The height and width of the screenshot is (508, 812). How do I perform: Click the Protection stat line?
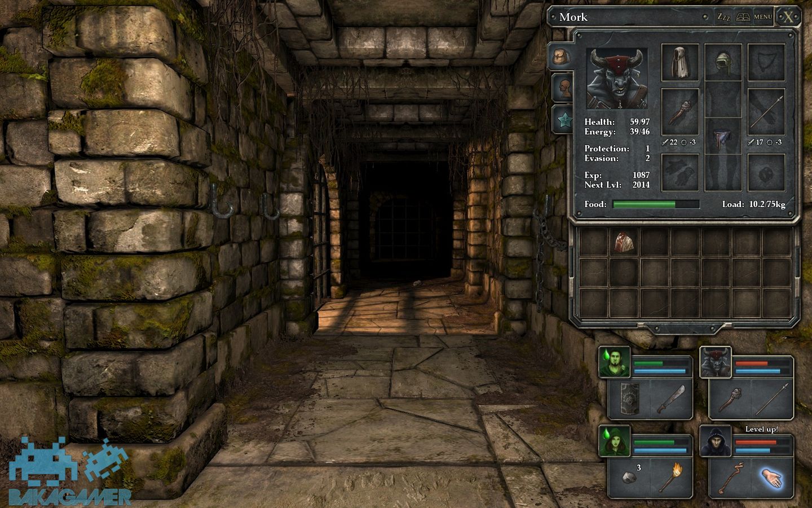pyautogui.click(x=617, y=148)
